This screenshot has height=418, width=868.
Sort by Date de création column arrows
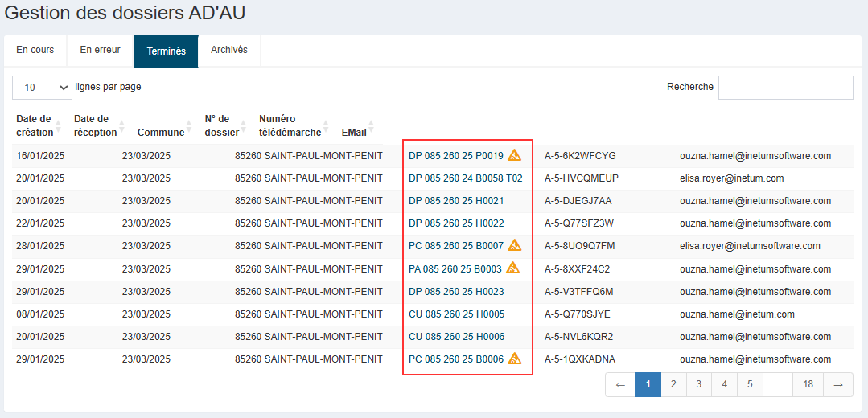tap(60, 126)
